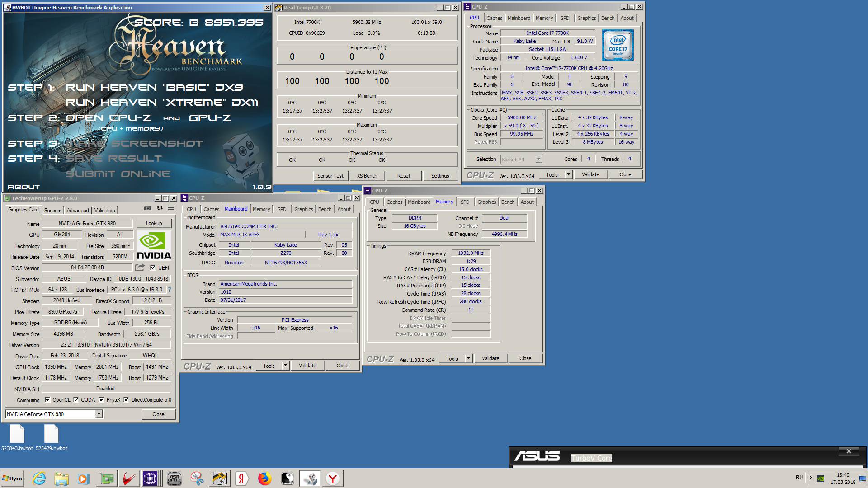The width and height of the screenshot is (868, 488).
Task: Click RUN HEAVEN "BASIC" DX9 option
Action: click(155, 87)
